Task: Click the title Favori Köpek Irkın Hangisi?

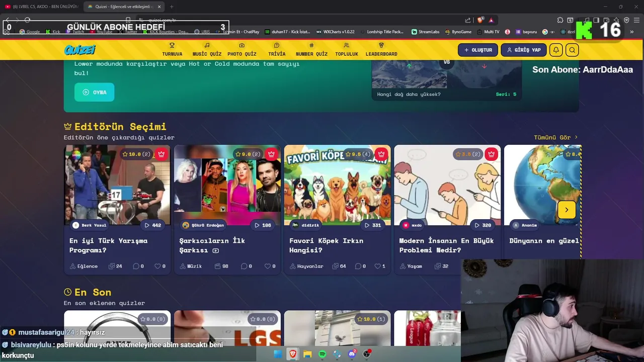Action: pos(326,245)
